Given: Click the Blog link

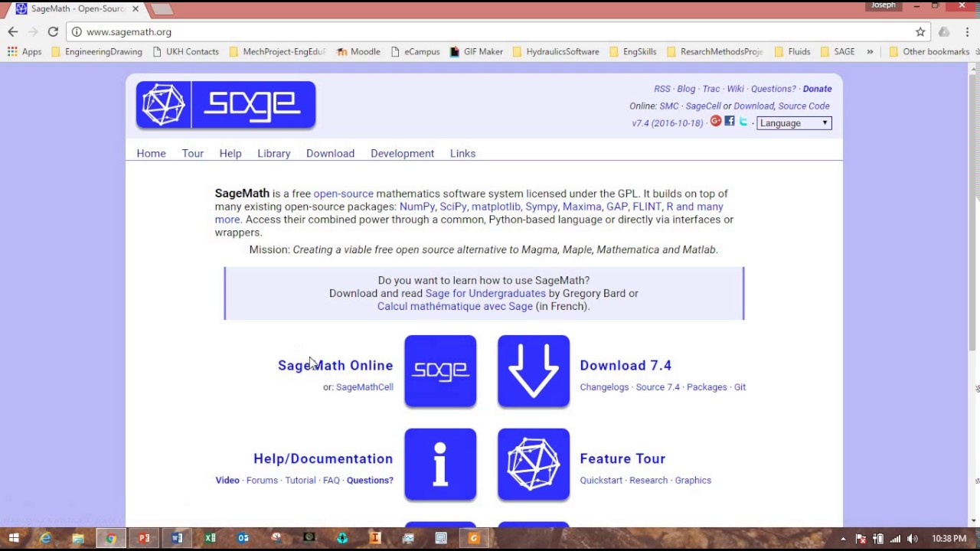Looking at the screenshot, I should coord(686,89).
